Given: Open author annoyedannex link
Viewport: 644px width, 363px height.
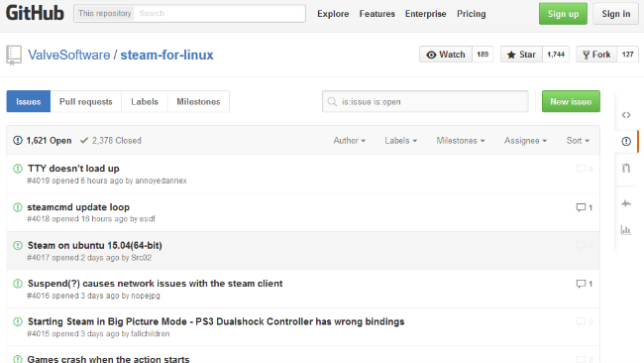Looking at the screenshot, I should coord(161,181).
